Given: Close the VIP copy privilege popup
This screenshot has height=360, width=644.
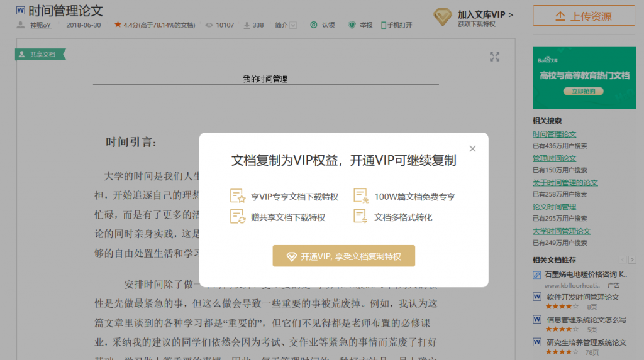Looking at the screenshot, I should tap(472, 149).
